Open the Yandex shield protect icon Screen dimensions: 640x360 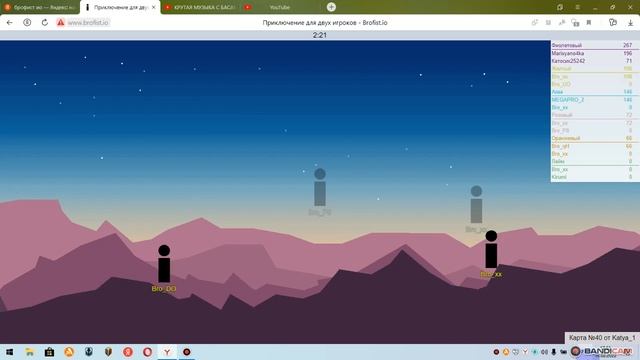(612, 22)
